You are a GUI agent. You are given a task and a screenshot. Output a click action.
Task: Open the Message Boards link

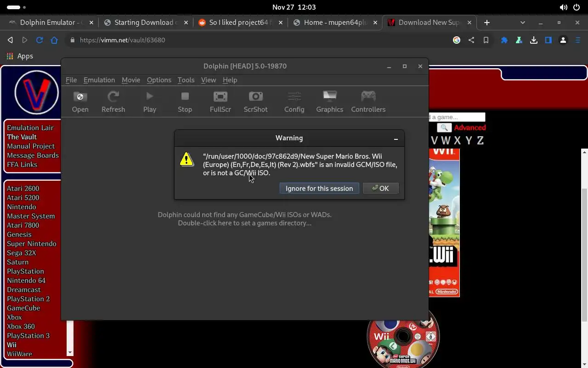(x=33, y=155)
